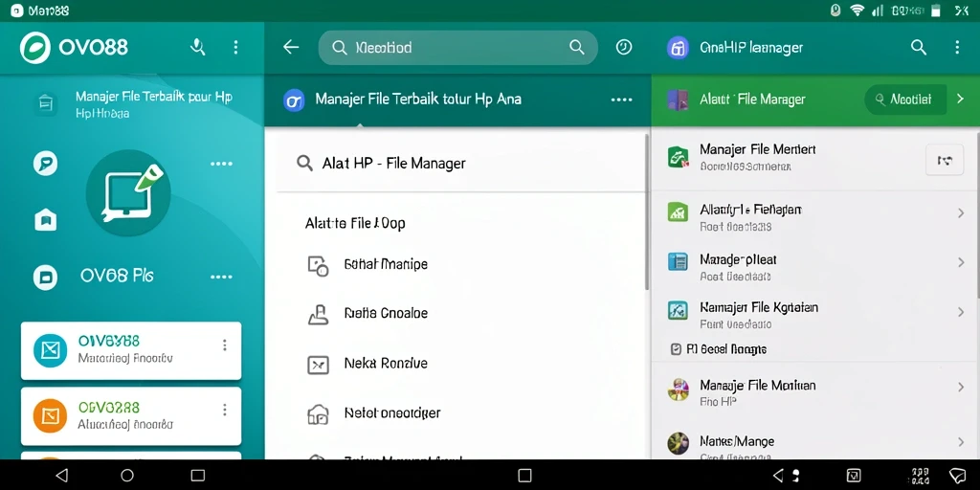Tap the home sidebar icon
This screenshot has height=490, width=980.
point(46,219)
